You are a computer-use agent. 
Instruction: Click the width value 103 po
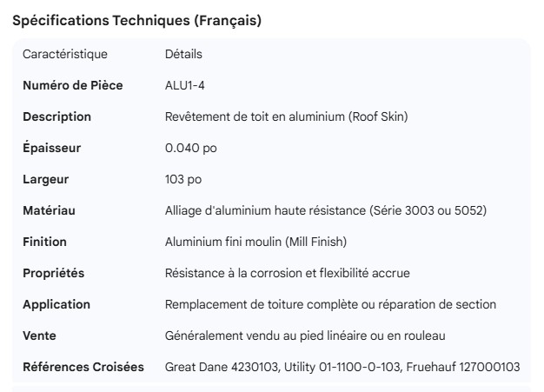tap(183, 180)
